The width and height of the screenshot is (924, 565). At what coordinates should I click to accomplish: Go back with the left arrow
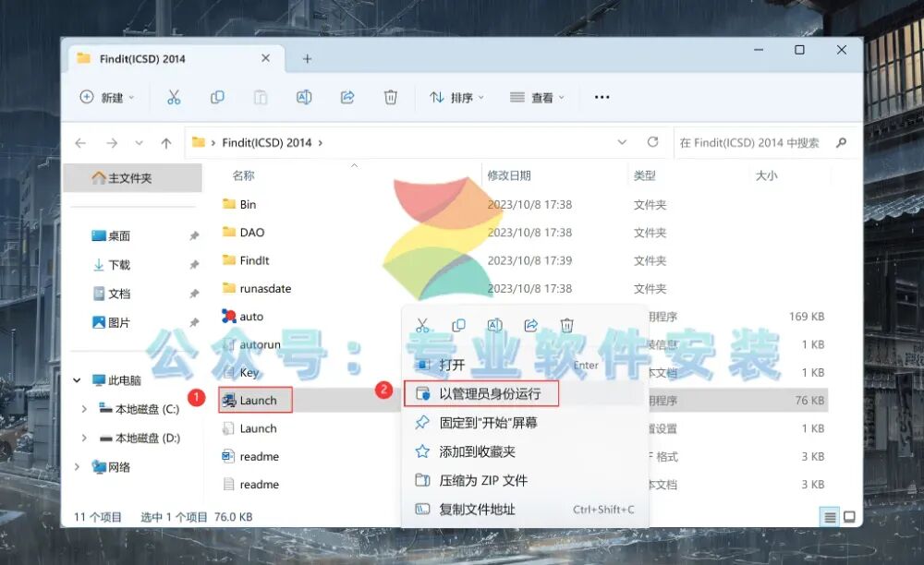(x=80, y=143)
